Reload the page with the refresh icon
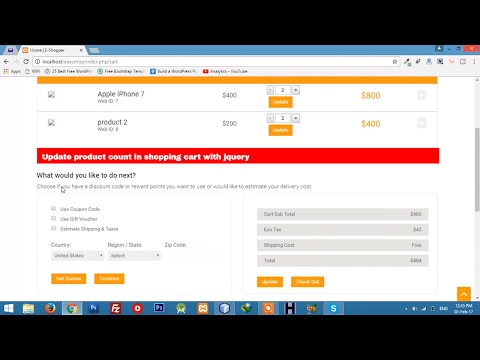Image resolution: width=480 pixels, height=360 pixels. point(26,62)
